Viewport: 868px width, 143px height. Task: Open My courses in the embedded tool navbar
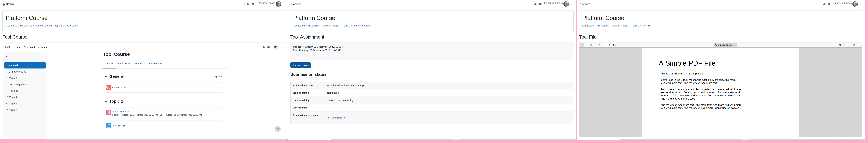pyautogui.click(x=43, y=47)
